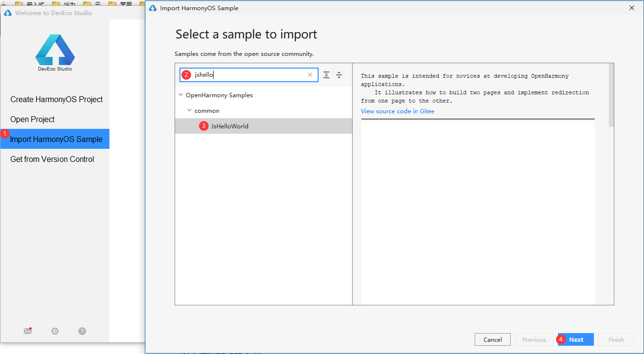This screenshot has height=354, width=644.
Task: Select Create HarmonyOS Project in Welcome window
Action: coord(56,99)
